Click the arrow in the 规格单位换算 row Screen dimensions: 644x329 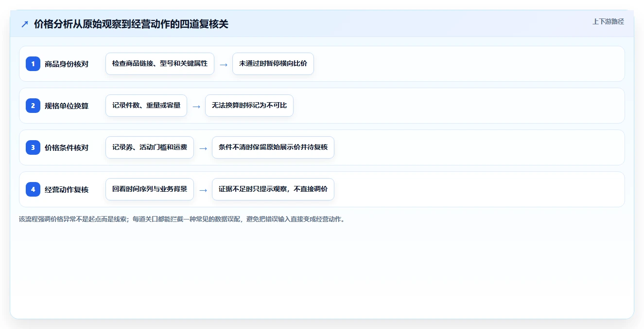tap(196, 106)
